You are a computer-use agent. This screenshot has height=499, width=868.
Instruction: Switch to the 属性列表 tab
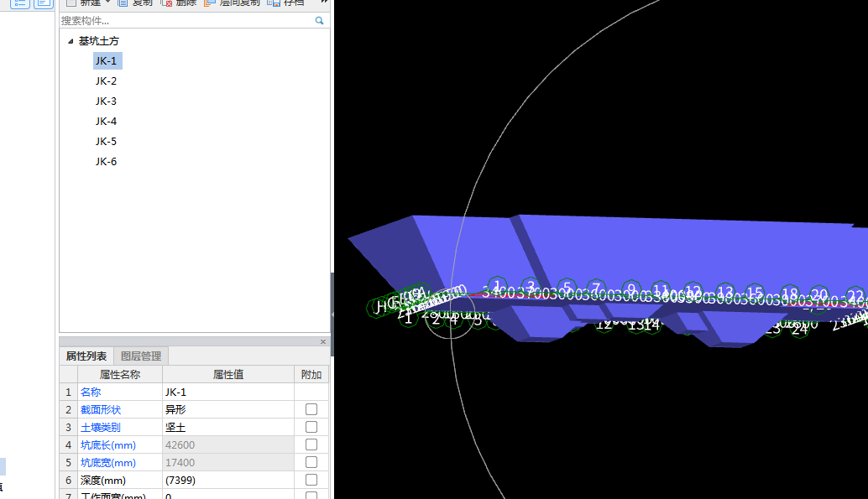[x=86, y=356]
